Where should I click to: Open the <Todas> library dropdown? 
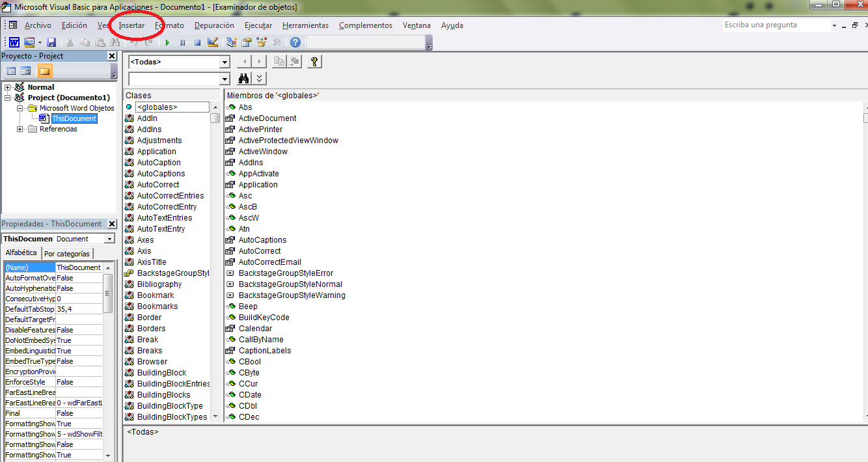225,62
